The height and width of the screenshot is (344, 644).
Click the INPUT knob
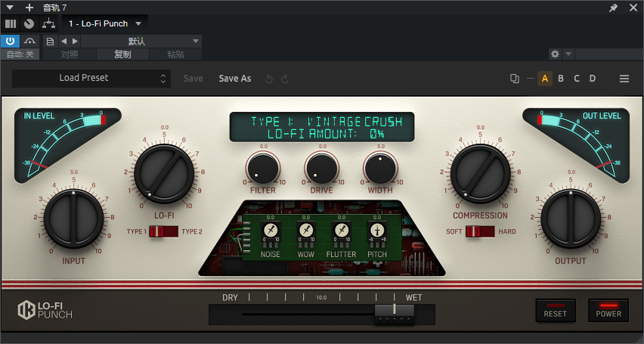(73, 218)
